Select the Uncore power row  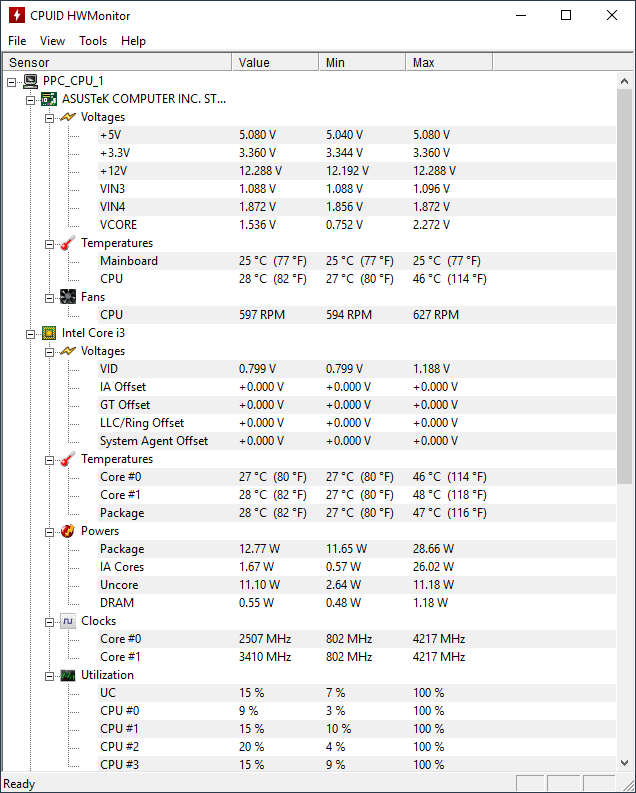click(357, 585)
